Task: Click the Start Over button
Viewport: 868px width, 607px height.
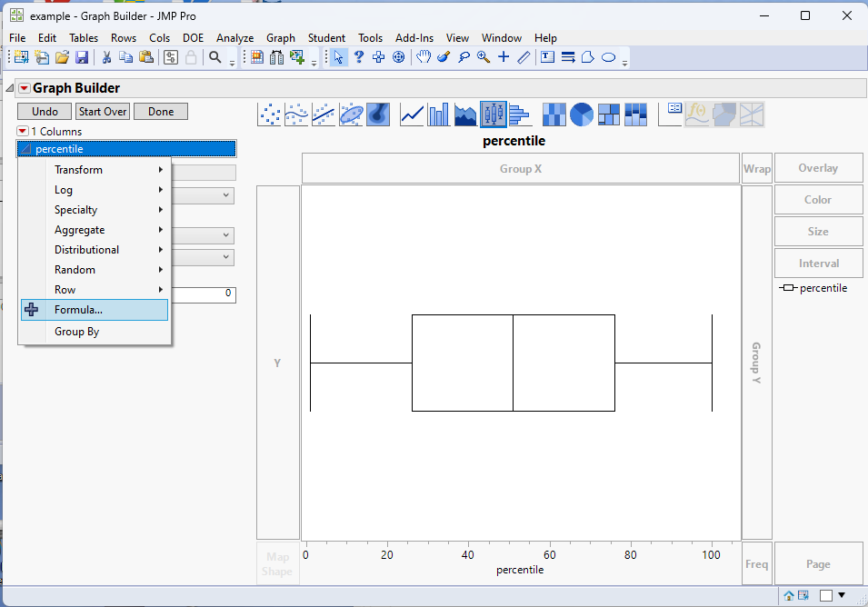Action: [103, 111]
